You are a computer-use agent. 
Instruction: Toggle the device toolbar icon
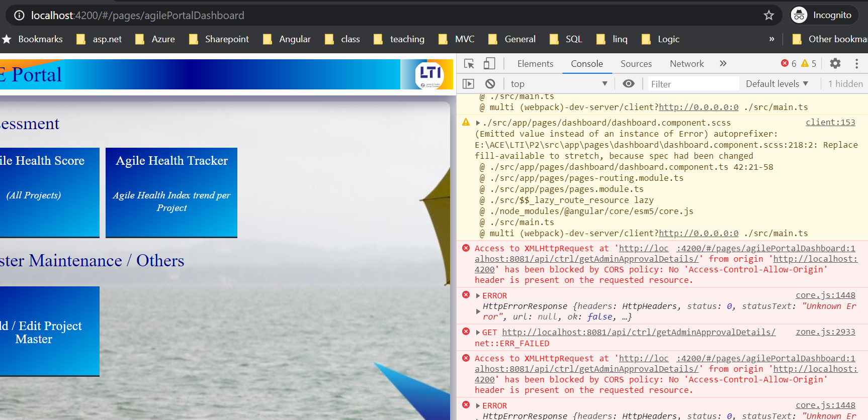click(x=489, y=64)
